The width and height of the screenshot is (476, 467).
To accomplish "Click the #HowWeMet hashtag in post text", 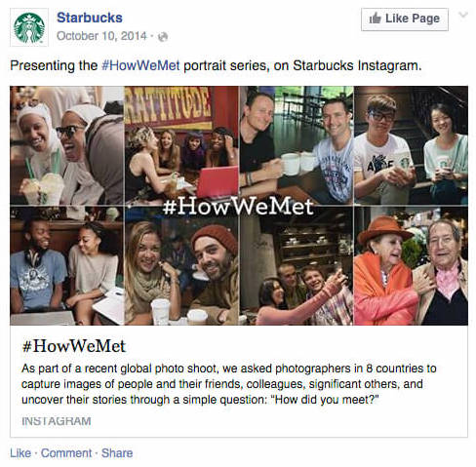I will click(140, 65).
